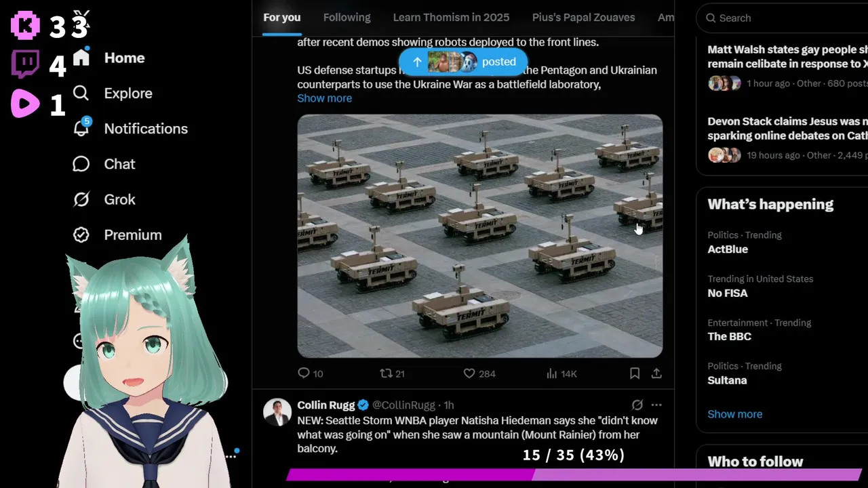Image resolution: width=868 pixels, height=488 pixels.
Task: Switch to the Following tab
Action: [x=347, y=18]
